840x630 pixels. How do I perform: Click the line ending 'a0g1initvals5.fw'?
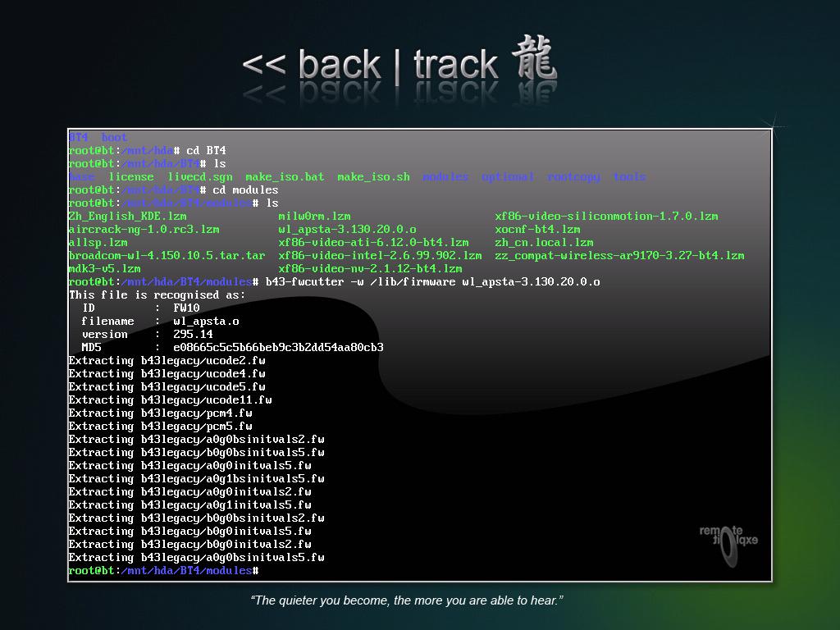click(190, 505)
